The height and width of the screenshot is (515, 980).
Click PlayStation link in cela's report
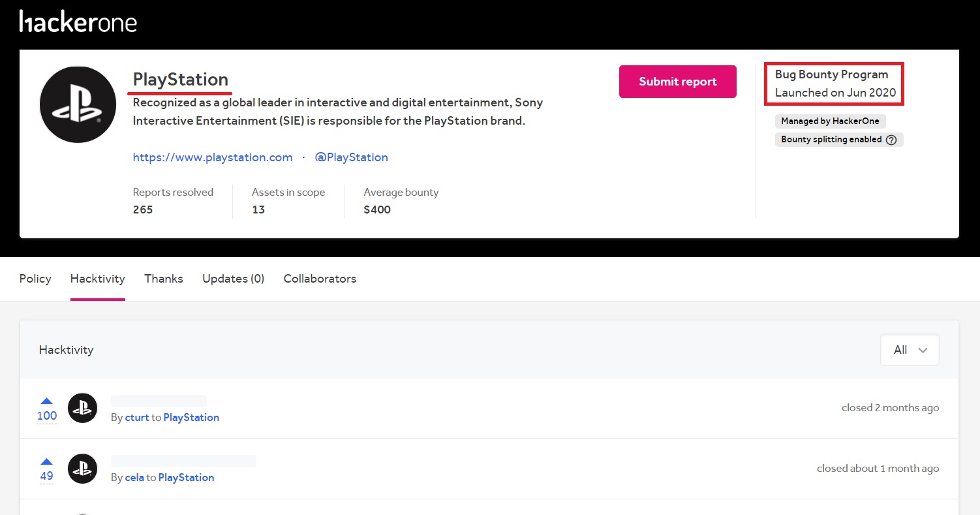186,478
